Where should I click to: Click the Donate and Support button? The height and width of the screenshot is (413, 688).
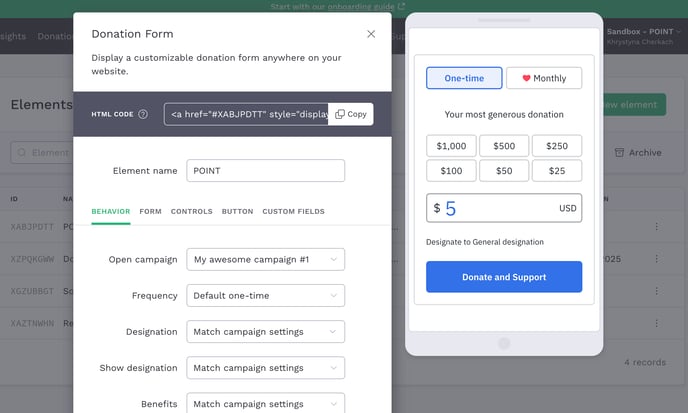pyautogui.click(x=504, y=277)
